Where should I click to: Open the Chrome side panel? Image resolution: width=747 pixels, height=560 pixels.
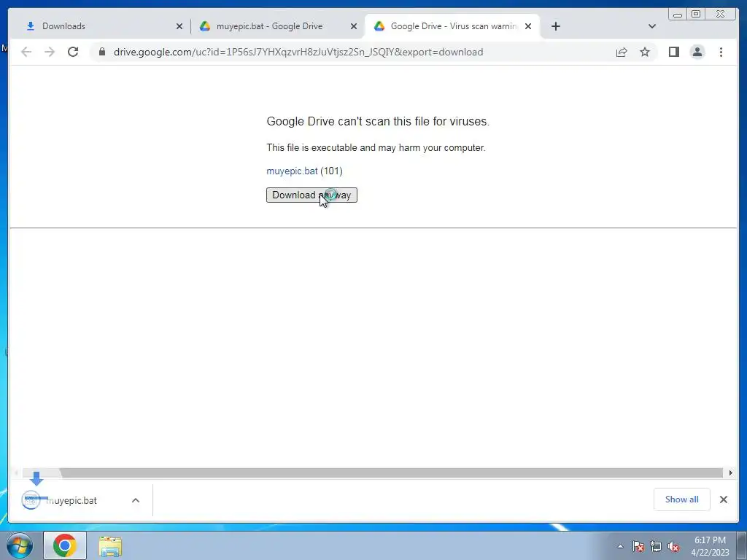[x=673, y=52]
